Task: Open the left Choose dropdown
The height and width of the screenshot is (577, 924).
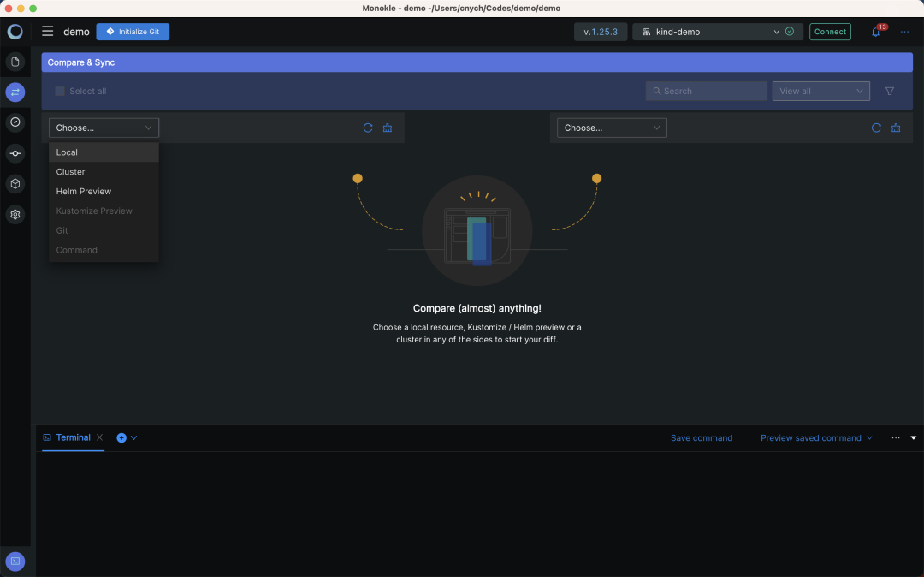Action: pyautogui.click(x=104, y=128)
